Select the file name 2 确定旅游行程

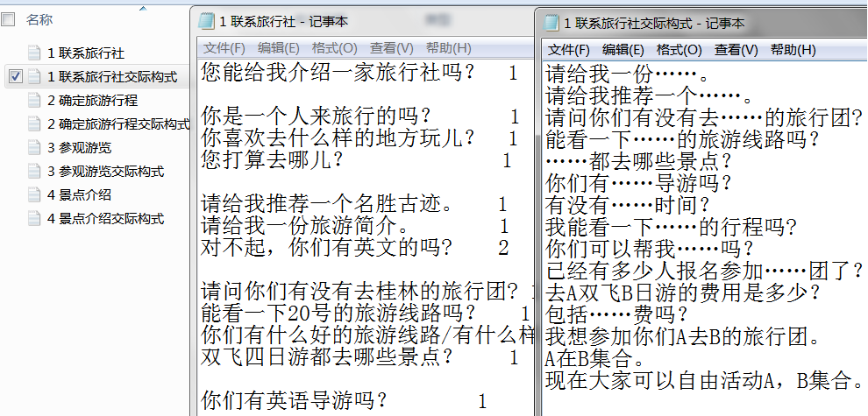coord(92,100)
